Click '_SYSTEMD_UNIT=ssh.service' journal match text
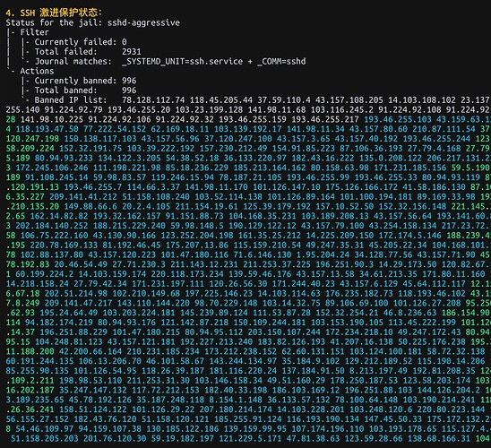Image resolution: width=491 pixels, height=448 pixels. pos(182,61)
